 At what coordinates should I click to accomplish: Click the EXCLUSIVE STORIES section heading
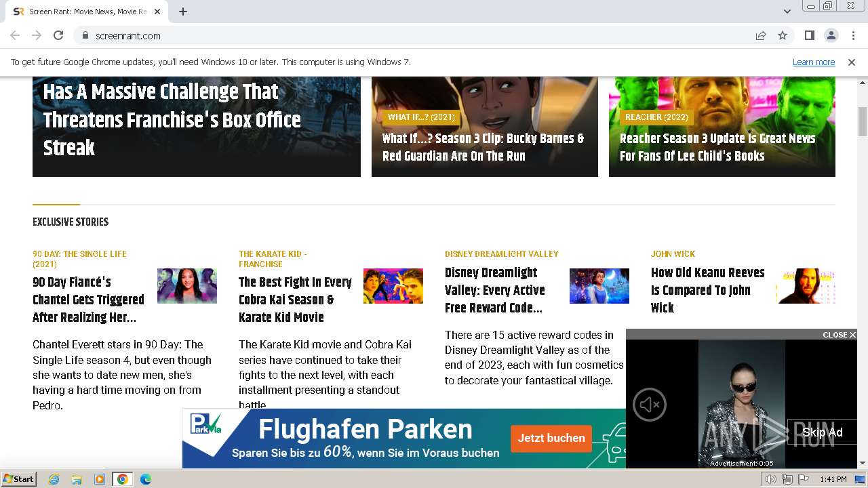point(71,222)
